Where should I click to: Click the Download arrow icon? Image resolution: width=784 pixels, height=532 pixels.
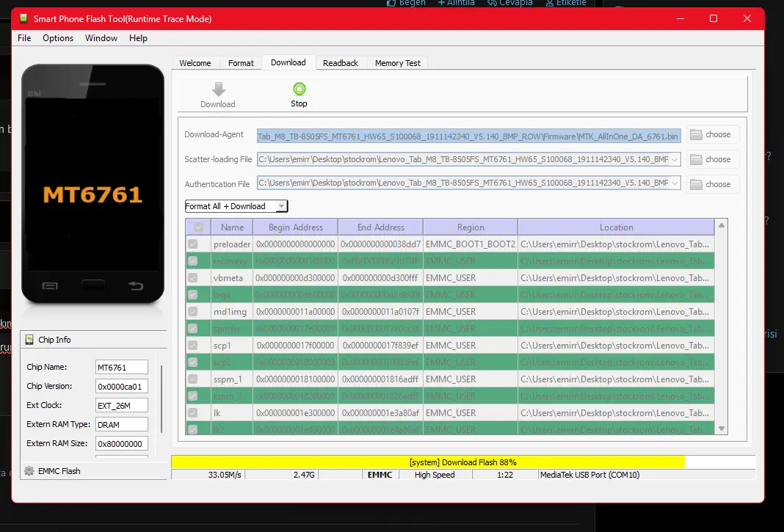pos(219,90)
